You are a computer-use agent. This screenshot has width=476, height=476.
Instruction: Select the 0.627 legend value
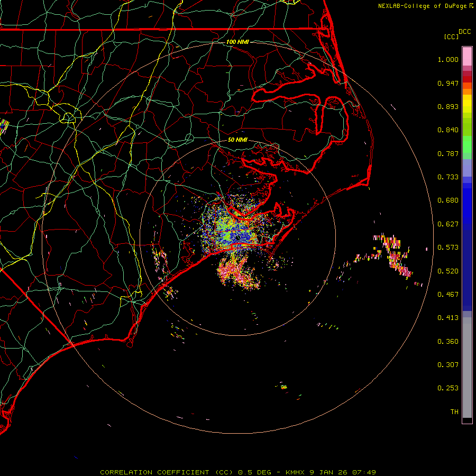[x=448, y=224]
